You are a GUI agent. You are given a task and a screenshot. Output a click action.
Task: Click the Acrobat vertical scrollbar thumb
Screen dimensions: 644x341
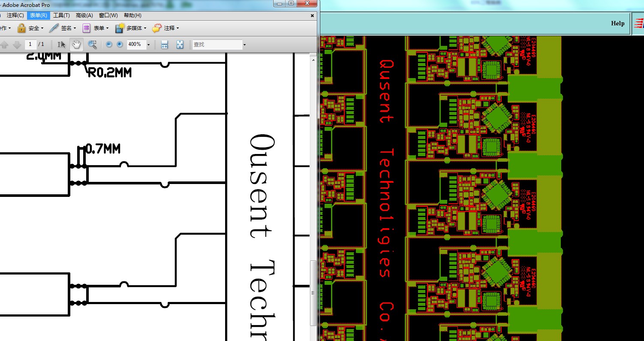[x=313, y=293]
